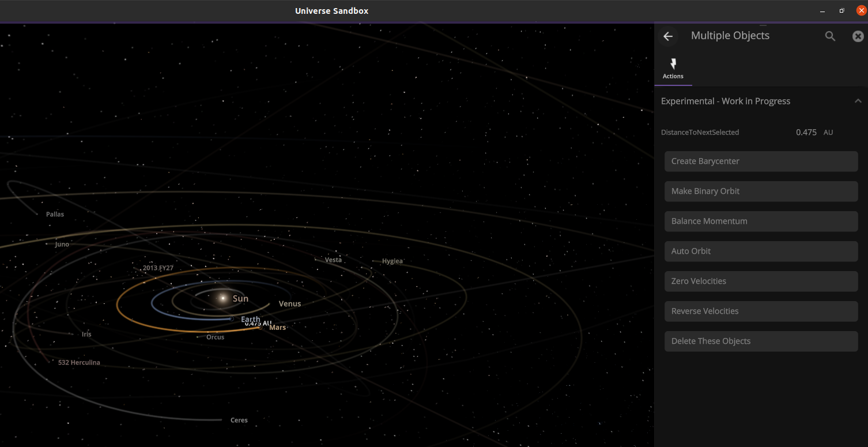The image size is (868, 447).
Task: Select the 532 Herculina label
Action: point(79,363)
